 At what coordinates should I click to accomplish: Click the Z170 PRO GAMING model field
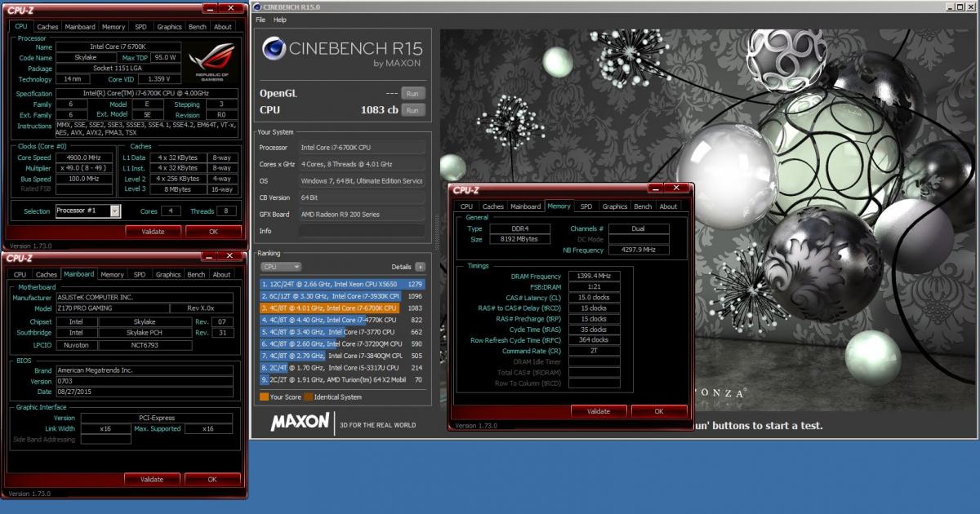(113, 308)
